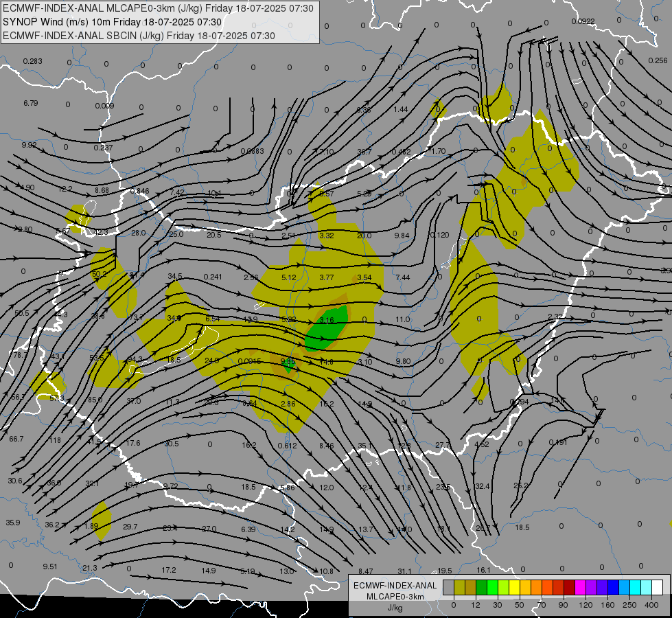Image resolution: width=672 pixels, height=618 pixels.
Task: Click the map value '23.5'
Action: 443,488
